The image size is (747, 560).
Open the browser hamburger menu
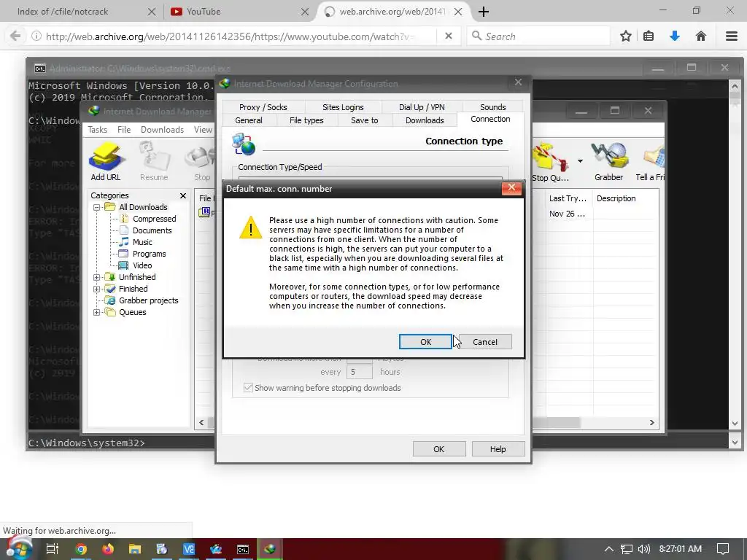click(x=731, y=36)
